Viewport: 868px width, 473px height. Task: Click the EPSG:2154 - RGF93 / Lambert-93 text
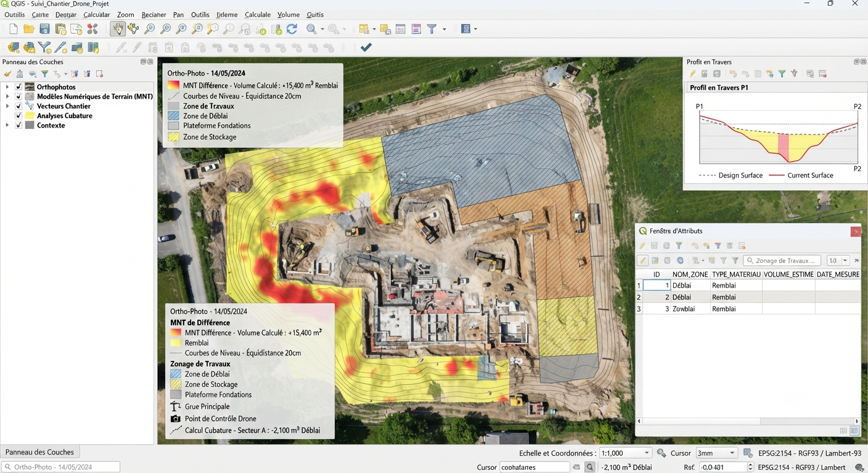(x=809, y=453)
